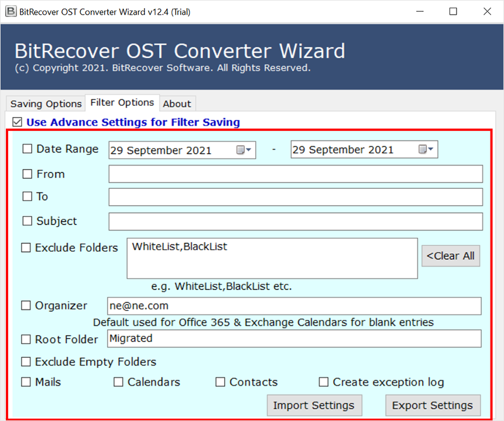Click the Clear All button
This screenshot has height=421, width=504.
coord(450,256)
